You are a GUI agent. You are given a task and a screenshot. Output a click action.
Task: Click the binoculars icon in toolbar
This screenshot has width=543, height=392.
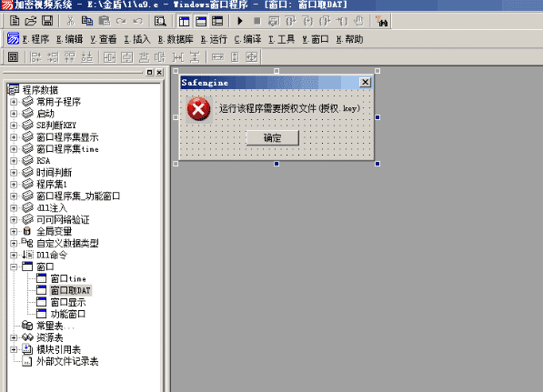point(382,21)
